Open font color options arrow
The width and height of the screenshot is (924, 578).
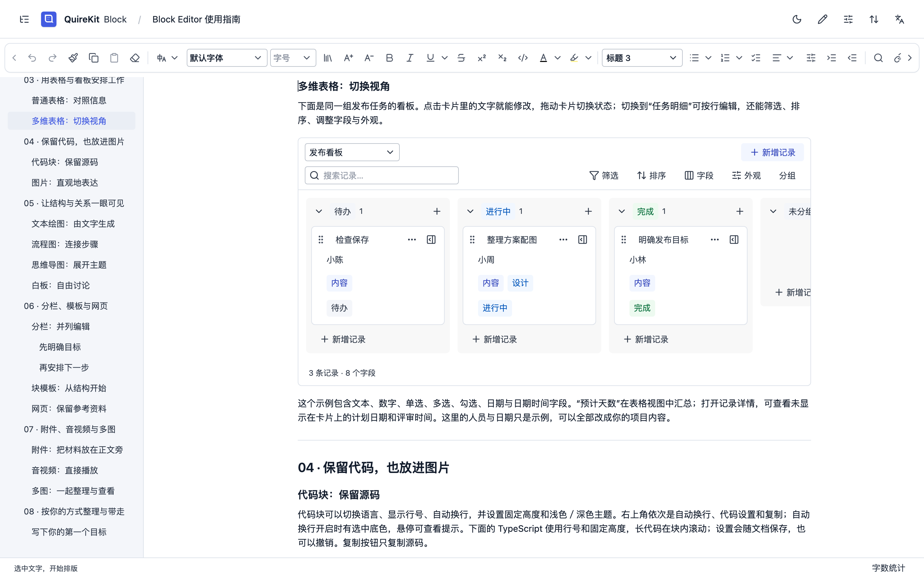(558, 58)
